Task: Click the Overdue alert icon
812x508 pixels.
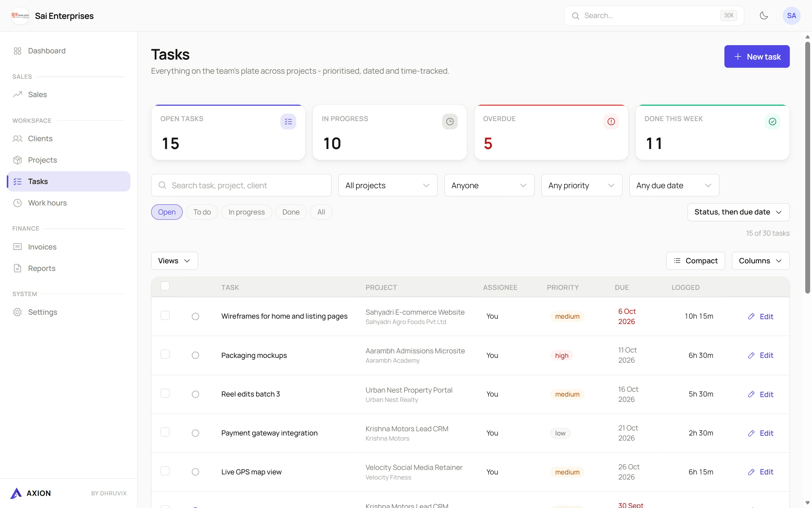Action: (611, 122)
